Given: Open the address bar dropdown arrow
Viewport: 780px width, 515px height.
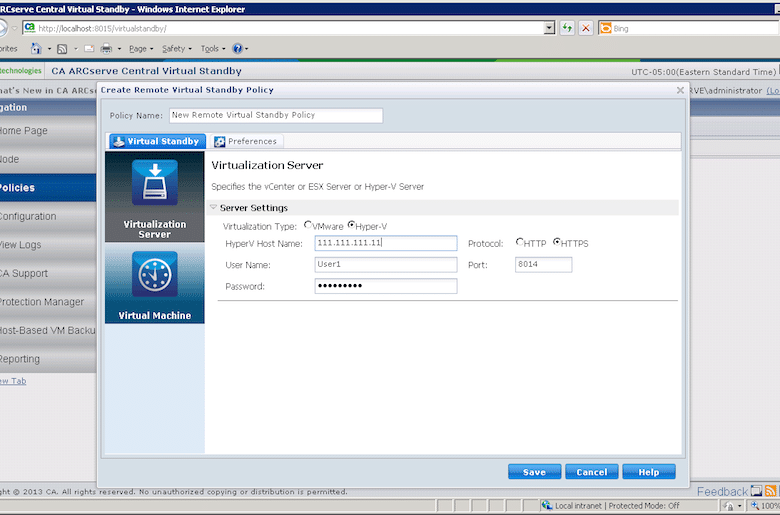Looking at the screenshot, I should (549, 28).
